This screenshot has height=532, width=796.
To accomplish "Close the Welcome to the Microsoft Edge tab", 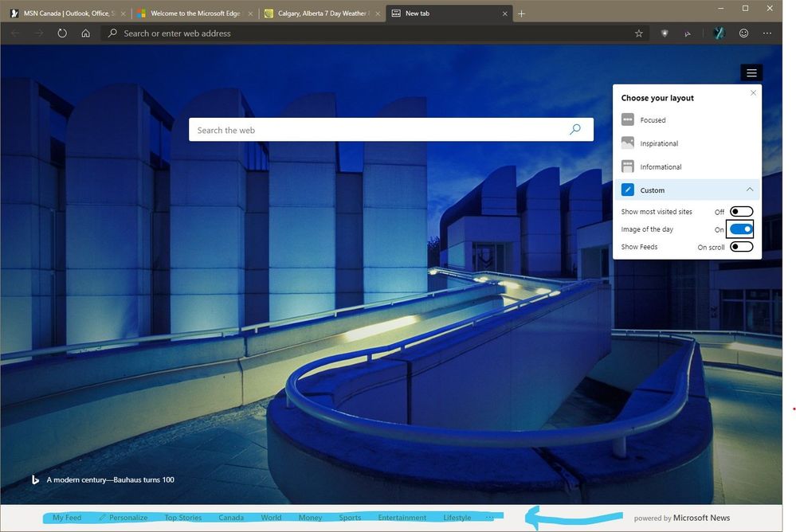I will (250, 14).
